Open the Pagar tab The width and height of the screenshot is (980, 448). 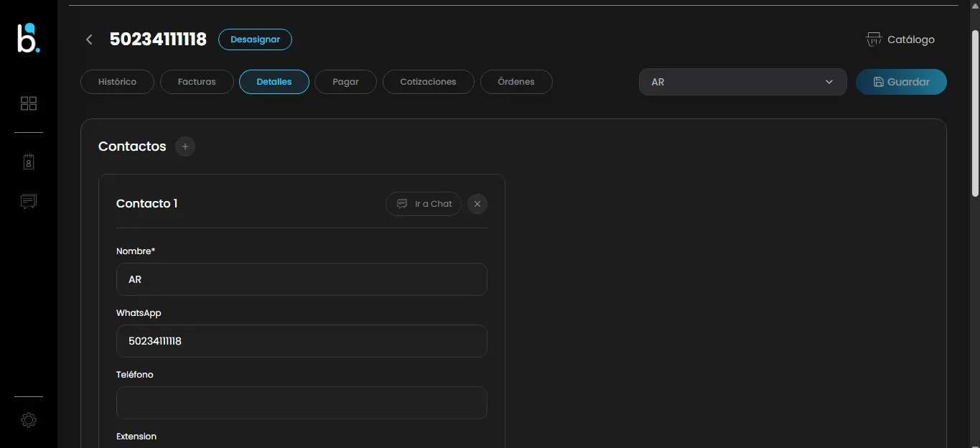pos(345,82)
